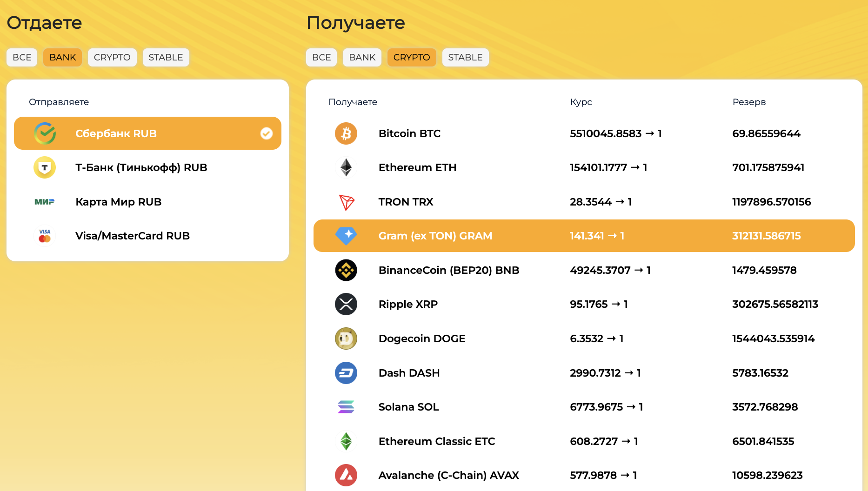
Task: Select Gram (ex TON) GRAM row
Action: pos(584,236)
